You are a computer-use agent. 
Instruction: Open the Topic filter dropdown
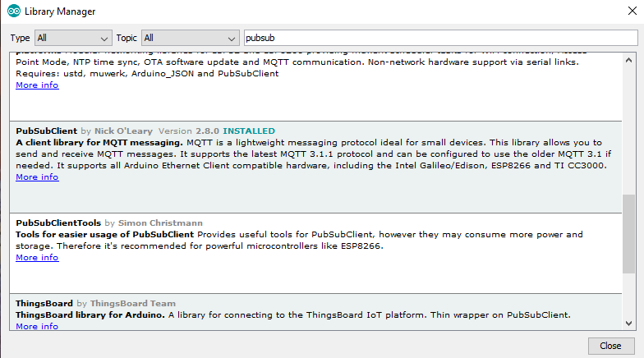click(x=191, y=38)
